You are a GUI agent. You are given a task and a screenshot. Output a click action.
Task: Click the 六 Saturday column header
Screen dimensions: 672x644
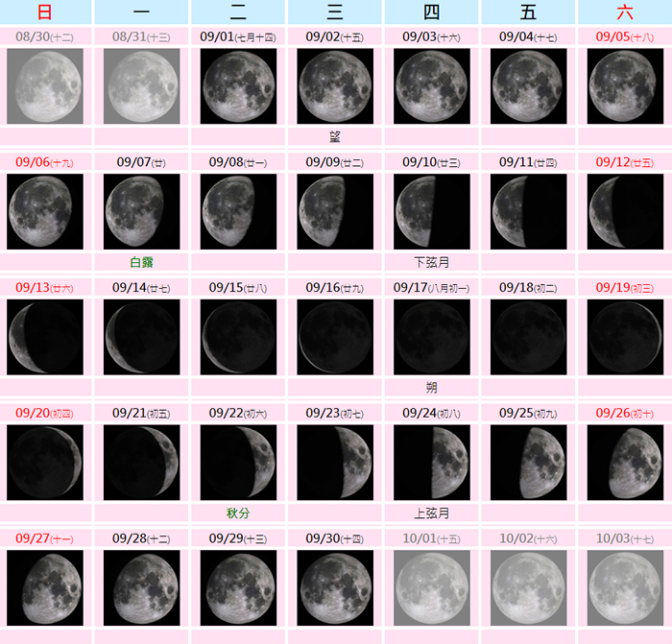coord(625,12)
